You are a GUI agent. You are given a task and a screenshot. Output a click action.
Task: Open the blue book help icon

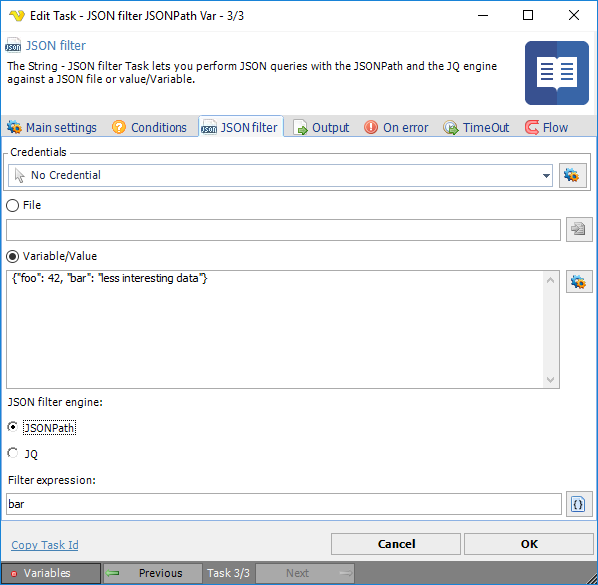556,73
